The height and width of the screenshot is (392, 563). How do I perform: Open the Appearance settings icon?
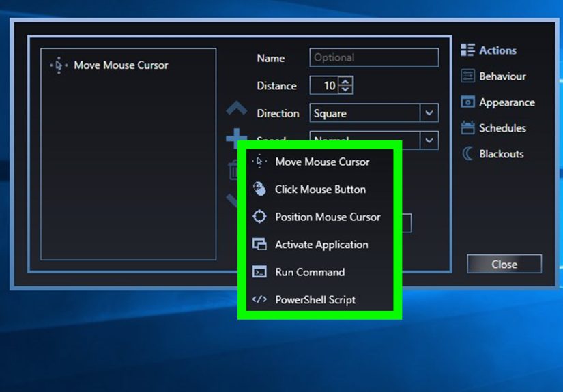(467, 102)
